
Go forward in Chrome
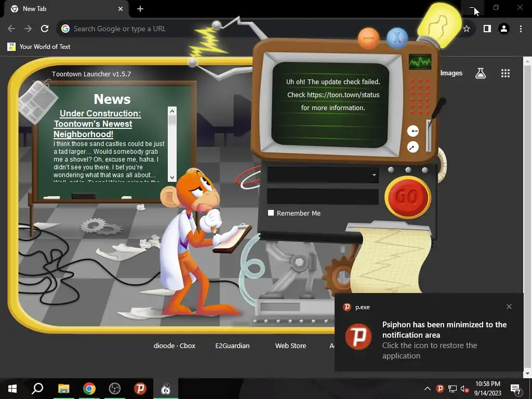28,29
